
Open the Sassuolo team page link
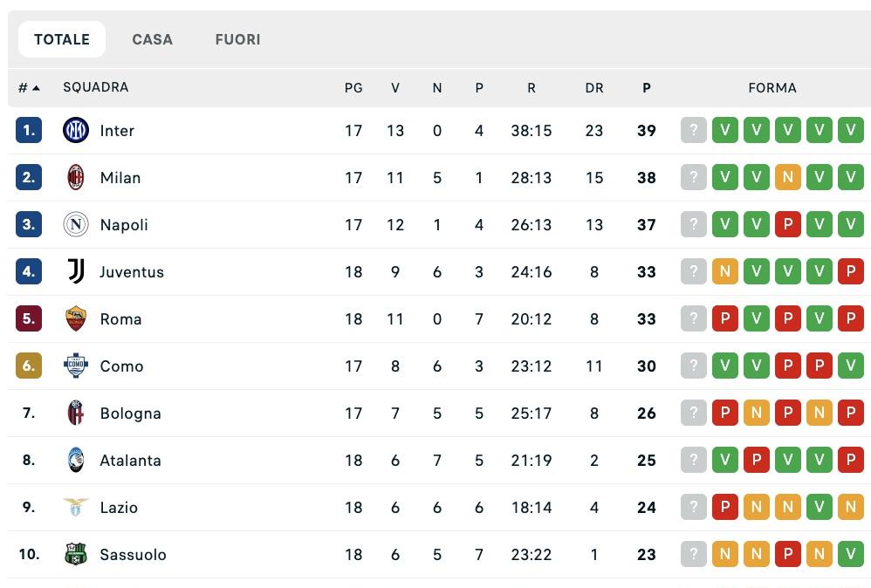click(x=133, y=554)
